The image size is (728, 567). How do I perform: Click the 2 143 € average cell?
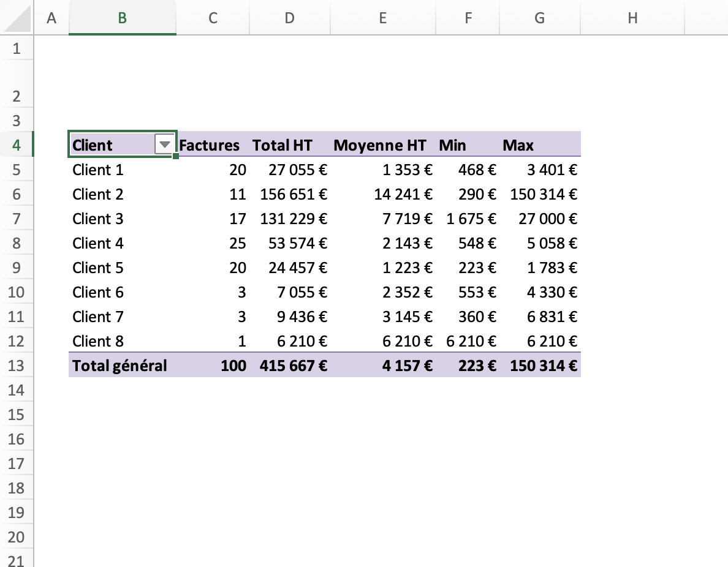[382, 243]
